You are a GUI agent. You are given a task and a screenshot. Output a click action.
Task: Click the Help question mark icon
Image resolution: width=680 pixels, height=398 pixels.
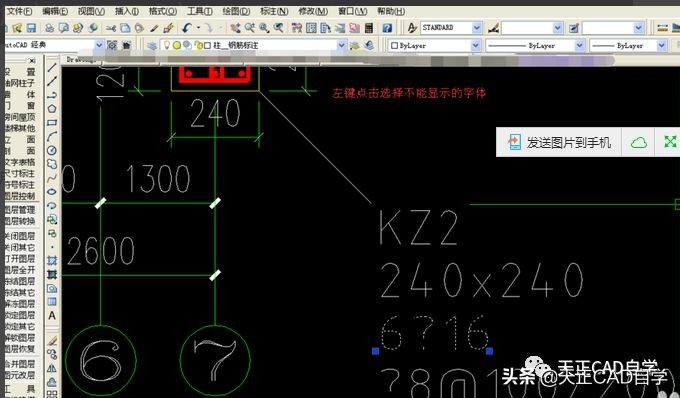387,28
